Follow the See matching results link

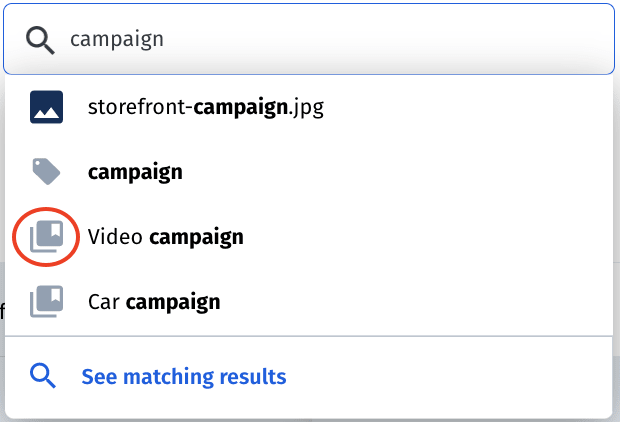[x=183, y=377]
